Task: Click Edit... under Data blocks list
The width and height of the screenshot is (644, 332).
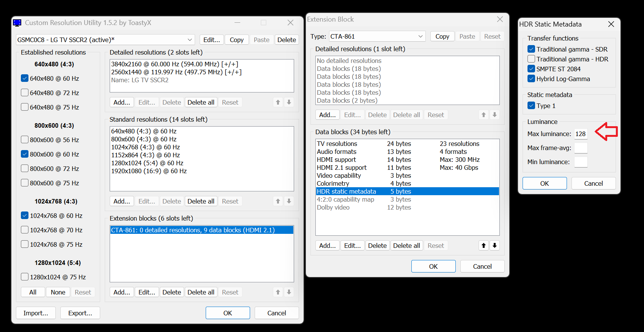Action: [352, 246]
